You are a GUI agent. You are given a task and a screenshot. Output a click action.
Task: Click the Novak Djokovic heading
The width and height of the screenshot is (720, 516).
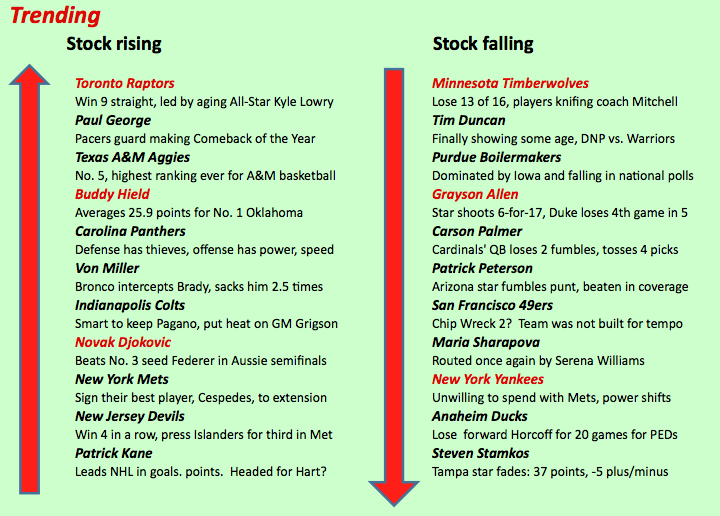123,342
